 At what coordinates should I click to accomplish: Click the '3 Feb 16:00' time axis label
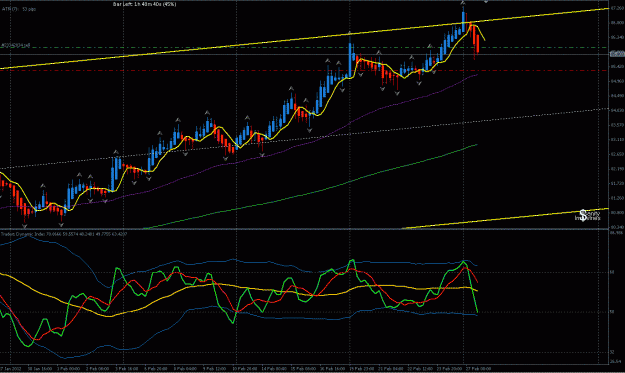point(127,369)
